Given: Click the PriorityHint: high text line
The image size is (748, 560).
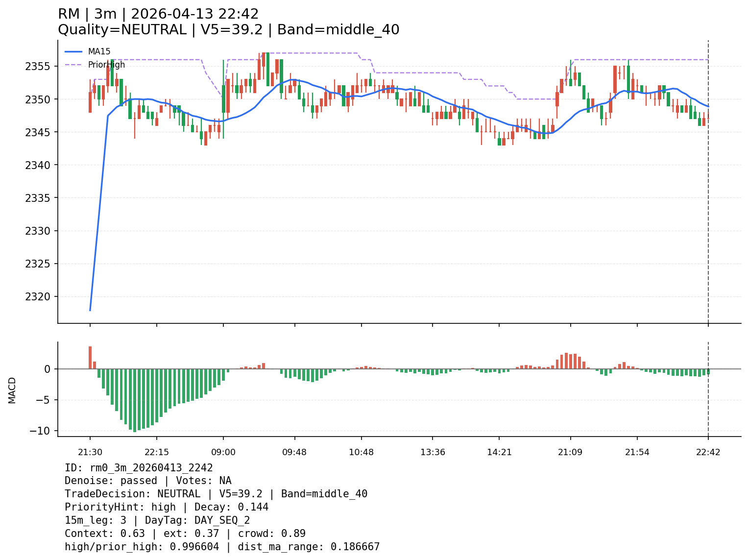Looking at the screenshot, I should (167, 507).
